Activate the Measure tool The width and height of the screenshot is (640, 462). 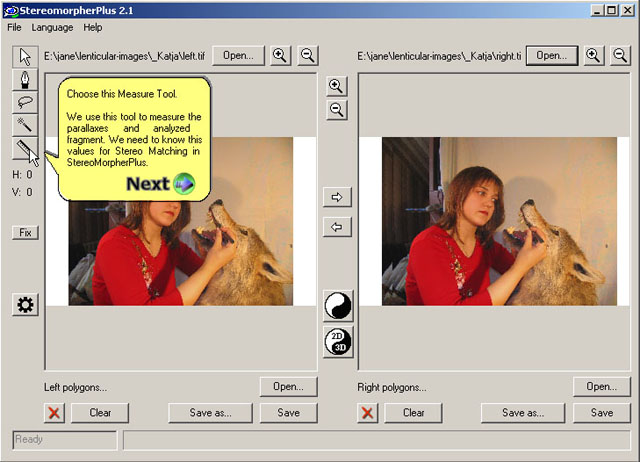pyautogui.click(x=25, y=149)
